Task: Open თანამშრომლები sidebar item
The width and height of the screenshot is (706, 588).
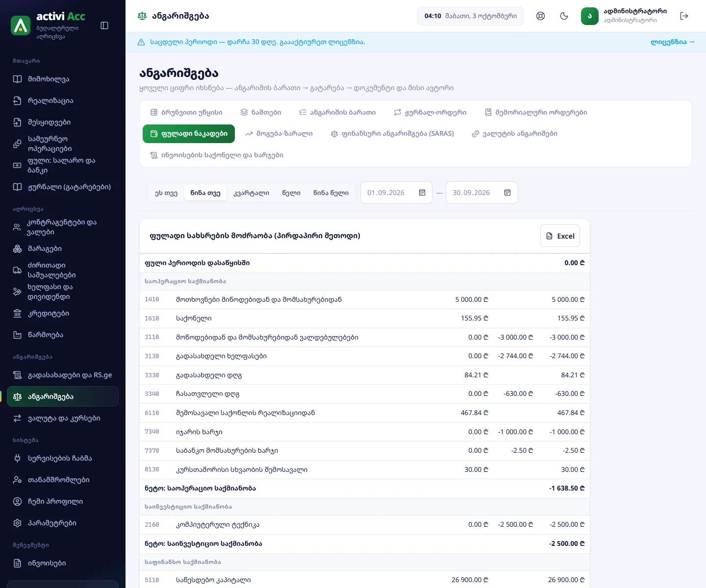Action: coord(63,480)
